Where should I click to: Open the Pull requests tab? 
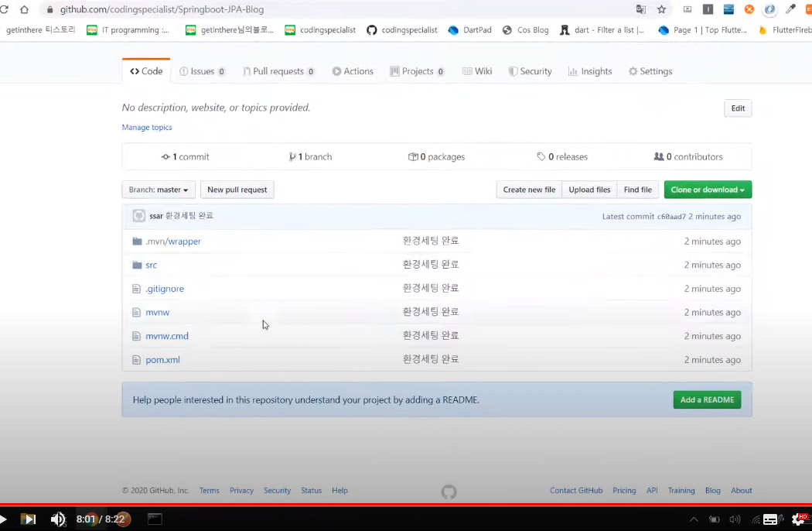(x=278, y=71)
